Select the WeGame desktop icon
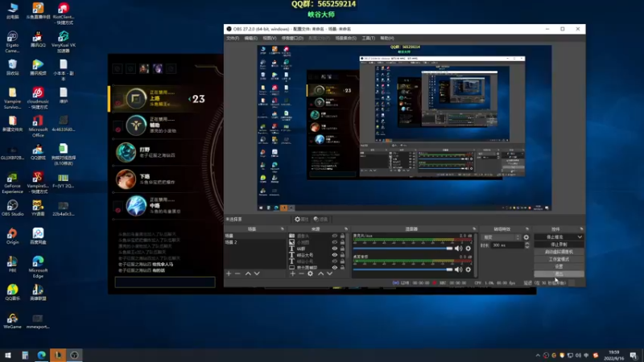644x362 pixels. coord(12,320)
